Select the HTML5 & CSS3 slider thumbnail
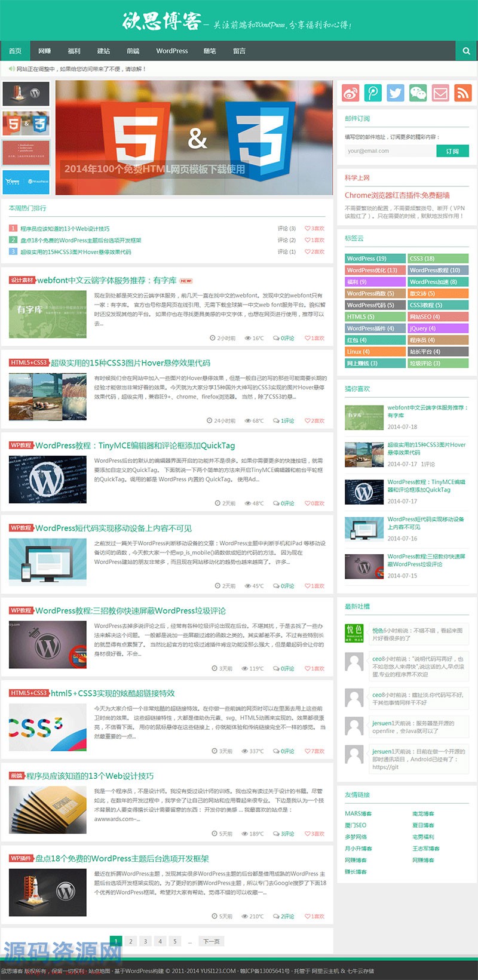Image resolution: width=478 pixels, height=980 pixels. coord(26,124)
